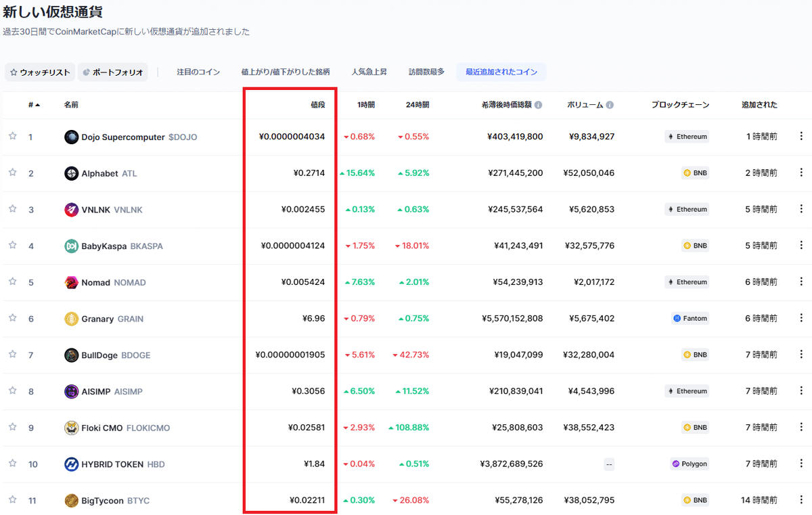Click the BabyKaspa coin logo

pyautogui.click(x=71, y=246)
